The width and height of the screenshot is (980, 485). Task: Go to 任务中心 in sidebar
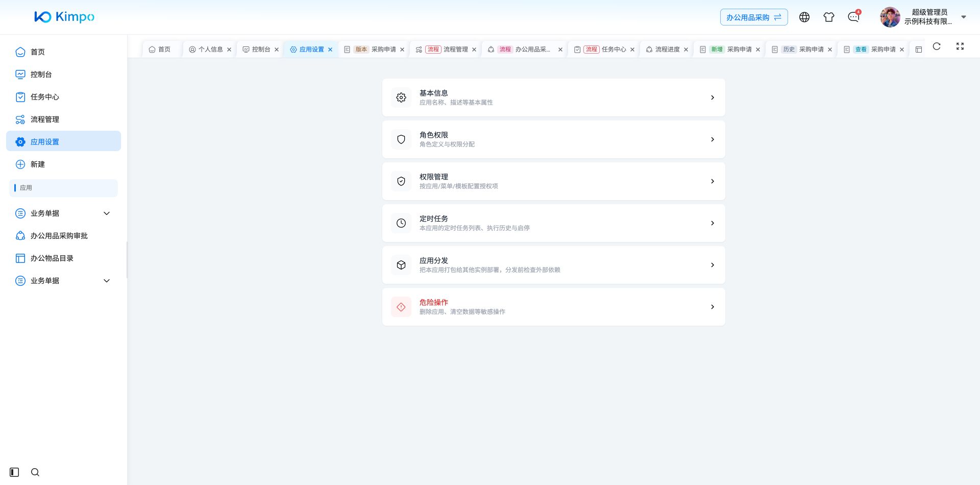(x=63, y=97)
